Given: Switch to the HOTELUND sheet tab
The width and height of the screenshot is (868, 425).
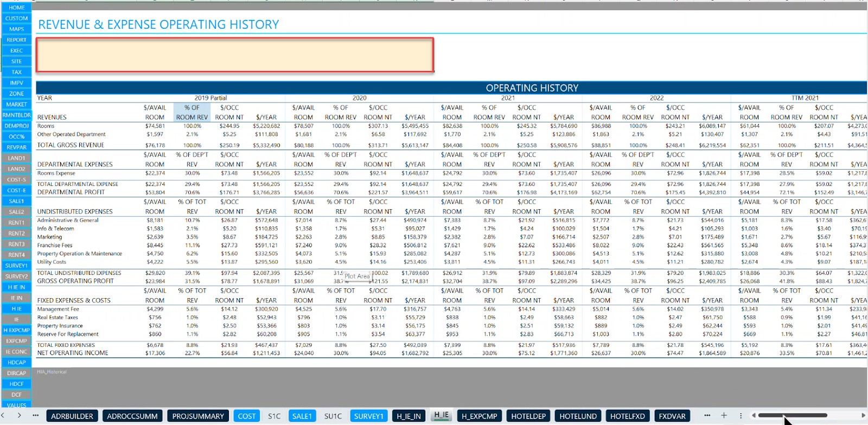Looking at the screenshot, I should pyautogui.click(x=578, y=416).
